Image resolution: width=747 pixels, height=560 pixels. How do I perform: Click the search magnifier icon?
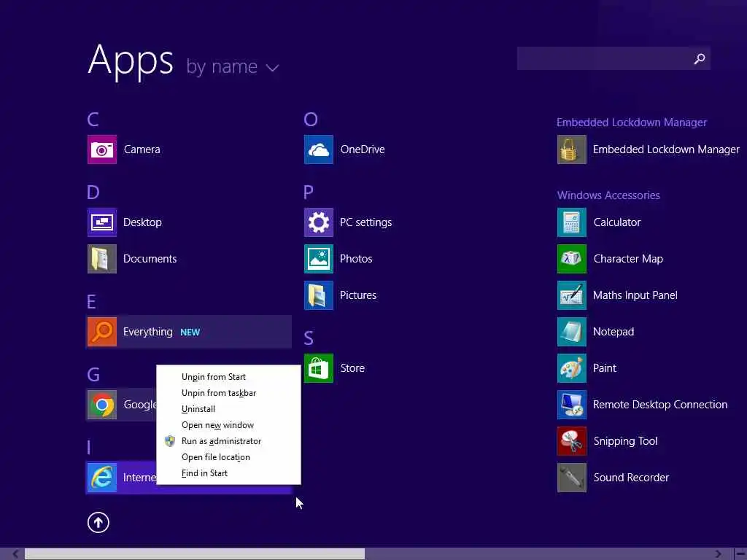(700, 58)
